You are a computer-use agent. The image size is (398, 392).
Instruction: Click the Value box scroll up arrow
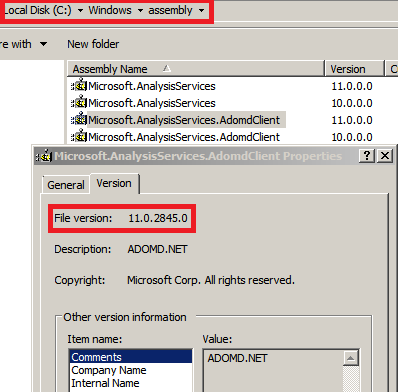tap(350, 359)
